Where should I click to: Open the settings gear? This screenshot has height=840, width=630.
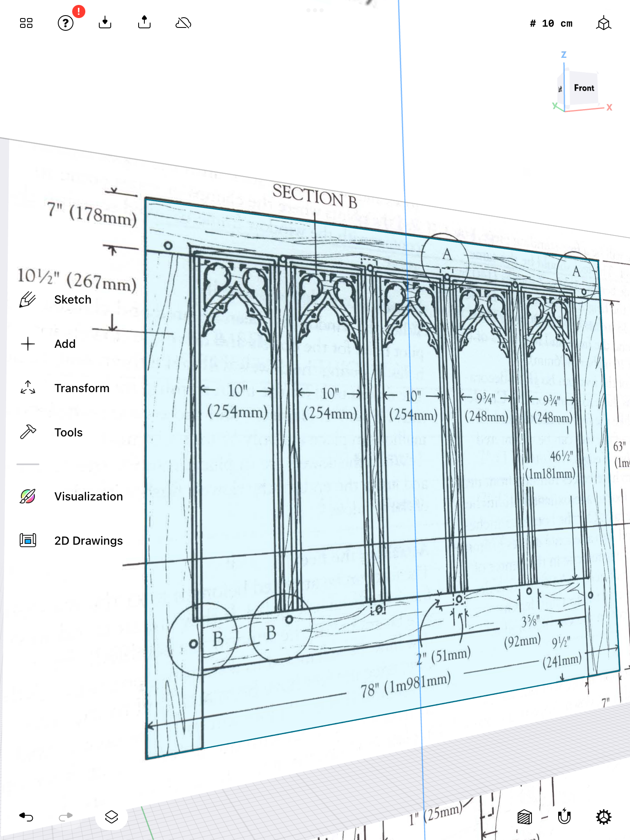(604, 817)
